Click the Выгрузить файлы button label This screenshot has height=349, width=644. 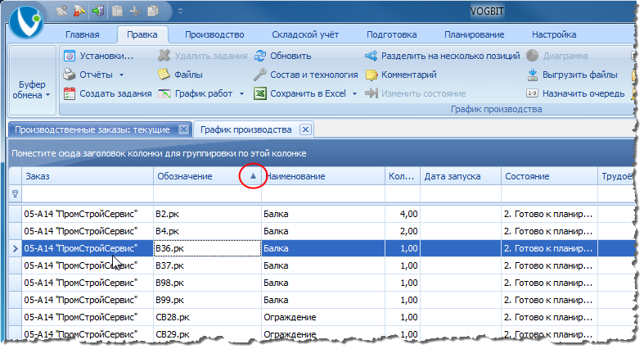point(580,75)
